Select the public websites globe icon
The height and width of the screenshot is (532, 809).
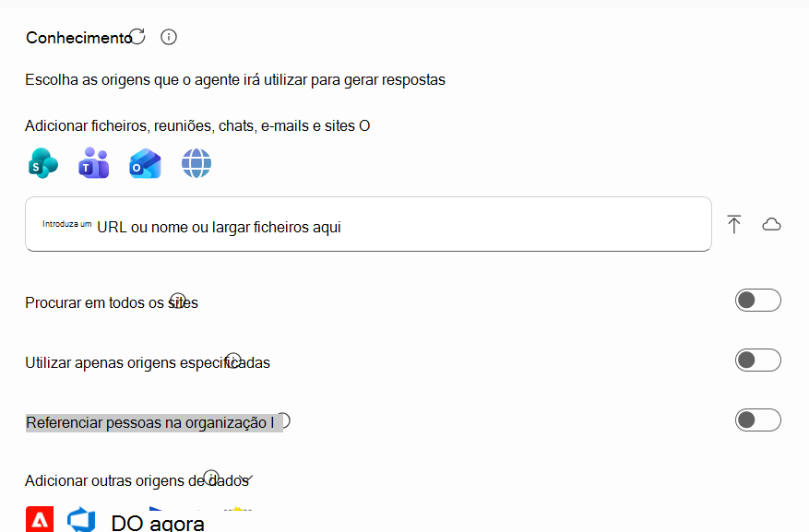[196, 163]
